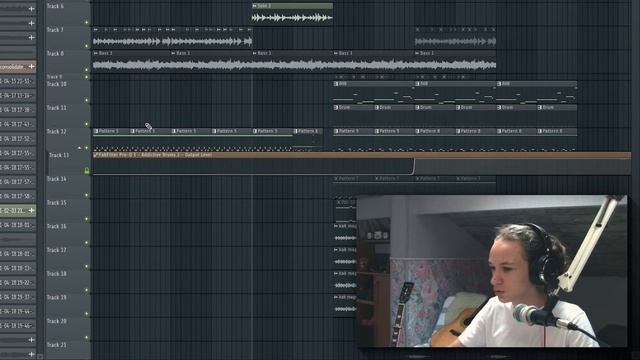Select the Track 19 header label
Image resolution: width=640 pixels, height=360 pixels.
[56, 297]
